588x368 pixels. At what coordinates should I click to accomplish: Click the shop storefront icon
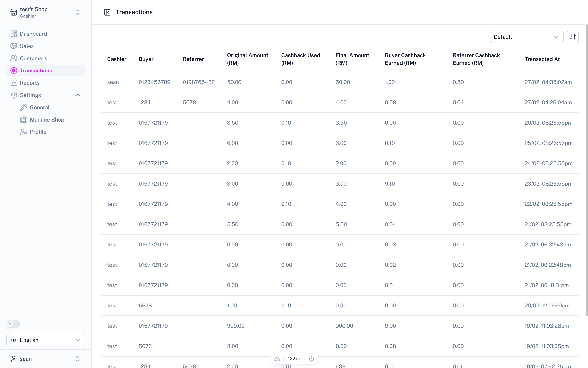click(14, 12)
